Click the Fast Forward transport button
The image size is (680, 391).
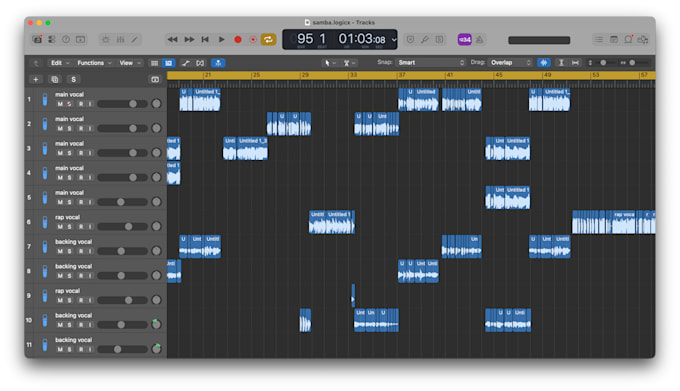click(189, 39)
